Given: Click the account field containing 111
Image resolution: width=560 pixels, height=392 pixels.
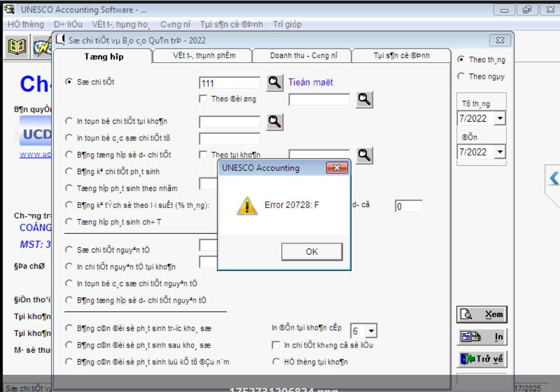Looking at the screenshot, I should 229,83.
